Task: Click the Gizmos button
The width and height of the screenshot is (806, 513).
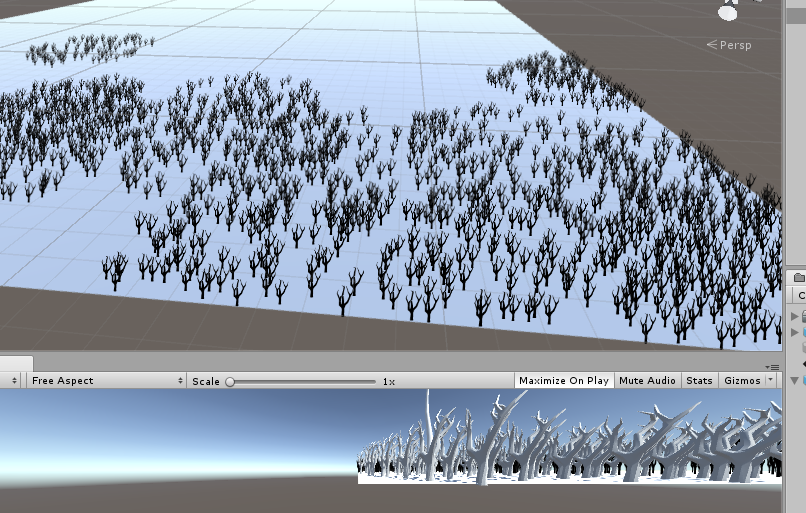Action: pyautogui.click(x=742, y=381)
